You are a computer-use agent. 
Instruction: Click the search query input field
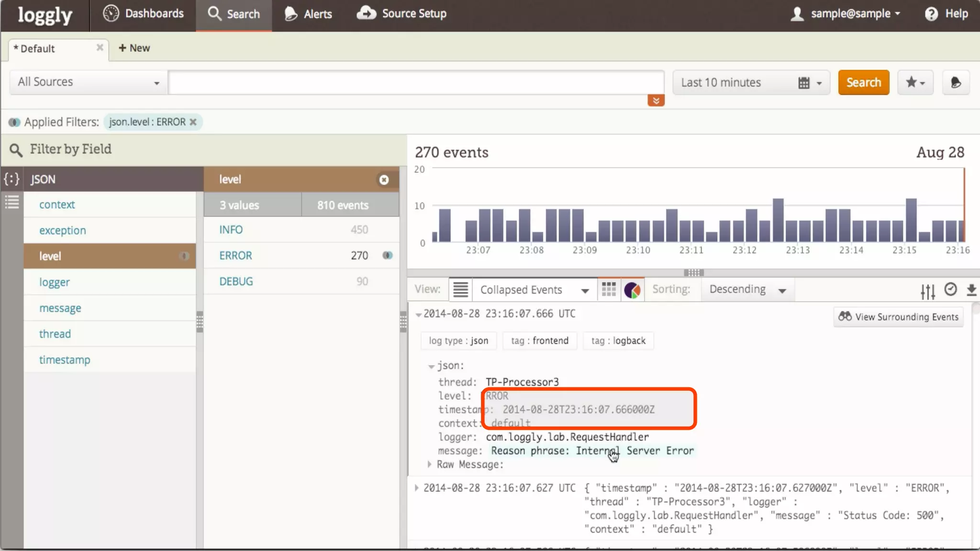pyautogui.click(x=415, y=82)
